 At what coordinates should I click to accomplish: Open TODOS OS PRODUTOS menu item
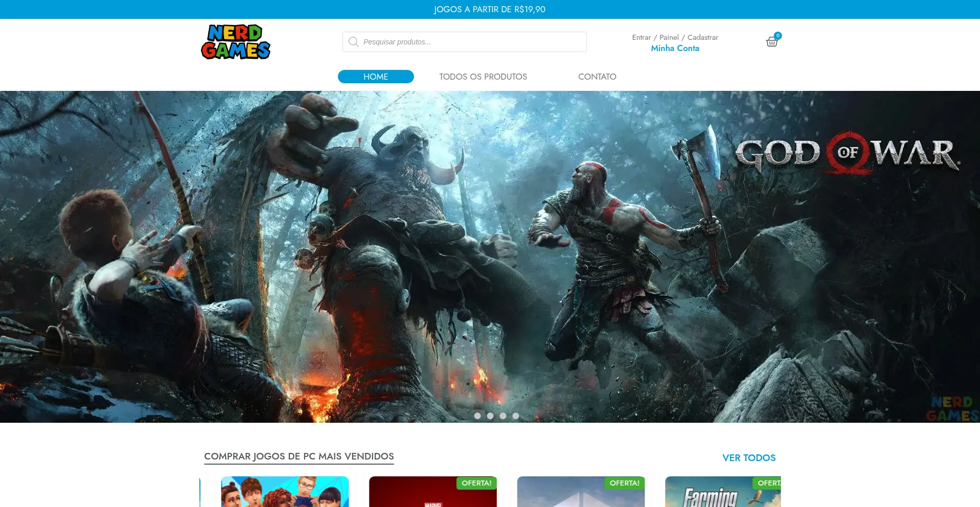[483, 77]
